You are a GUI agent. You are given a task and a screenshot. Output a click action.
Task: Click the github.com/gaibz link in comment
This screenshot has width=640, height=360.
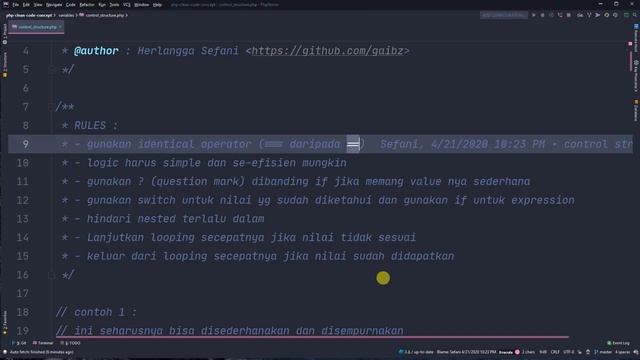[327, 51]
